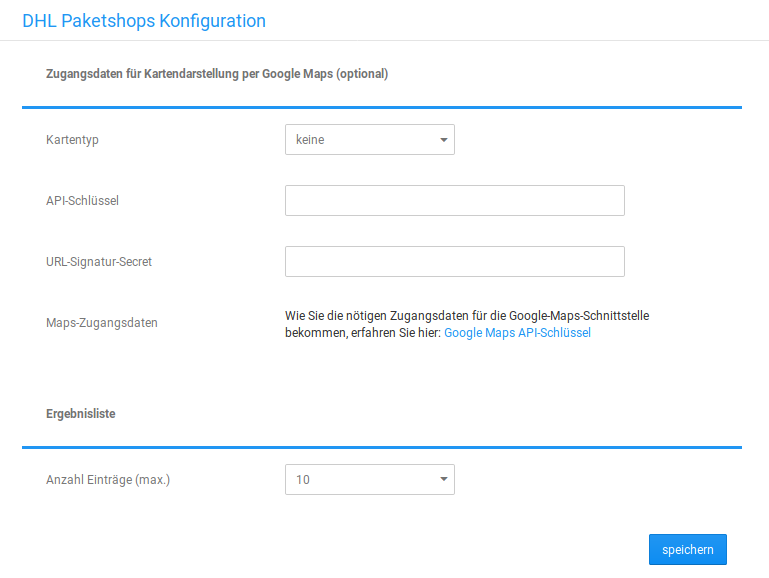Click the Kartentyp field label
The height and width of the screenshot is (578, 769).
(x=72, y=140)
